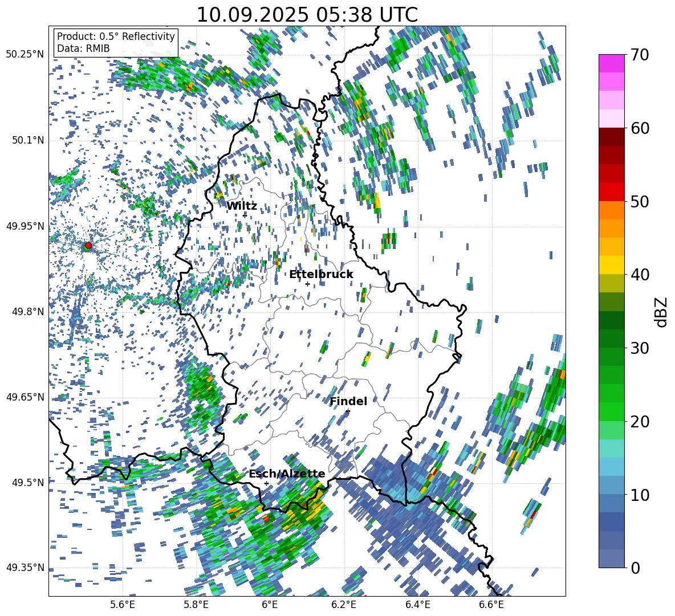This screenshot has width=675, height=616.
Task: Click the colorbar tick label 60
Action: pyautogui.click(x=640, y=128)
